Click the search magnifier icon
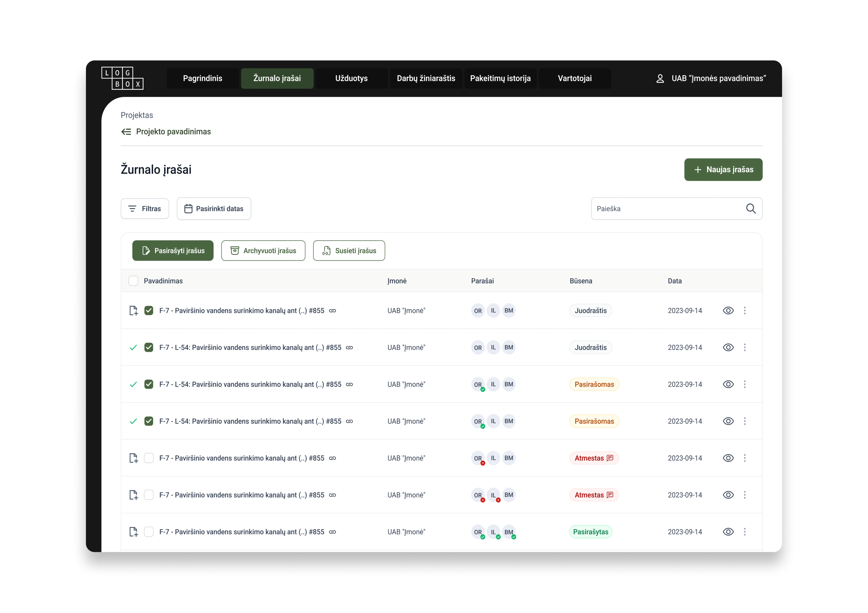The image size is (868, 613). coord(751,209)
